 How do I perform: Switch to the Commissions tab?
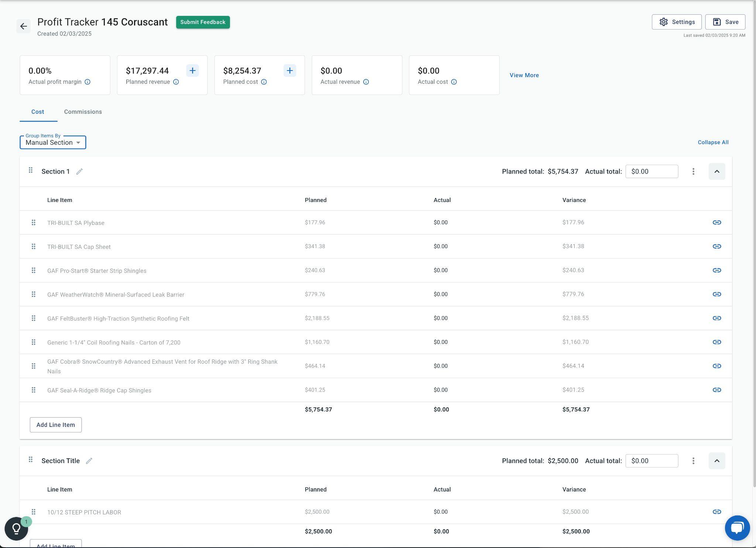click(83, 112)
